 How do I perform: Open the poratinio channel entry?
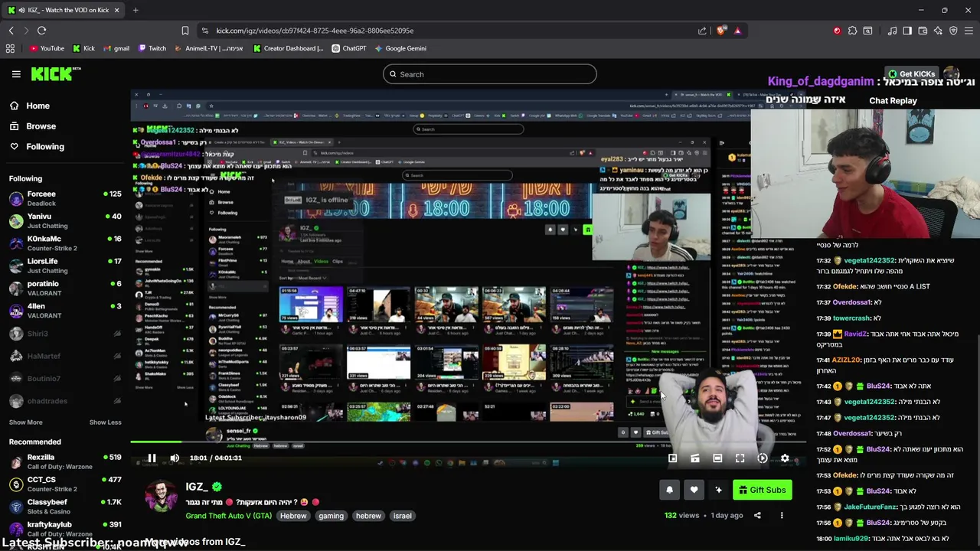click(64, 288)
